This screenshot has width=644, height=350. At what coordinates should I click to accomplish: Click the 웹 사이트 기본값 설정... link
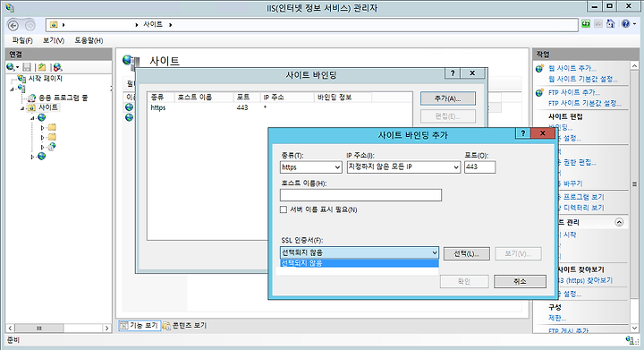(583, 79)
